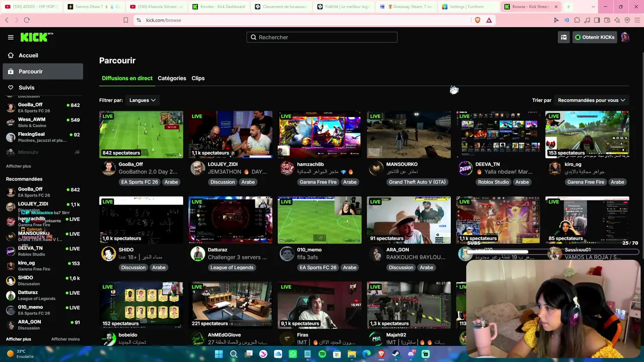
Task: Open Steam from the taskbar
Action: 396,354
